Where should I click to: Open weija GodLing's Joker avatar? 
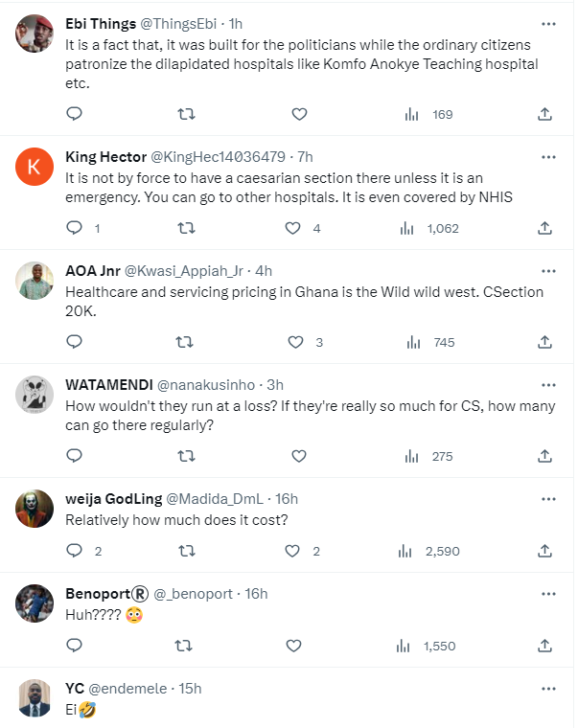[35, 509]
